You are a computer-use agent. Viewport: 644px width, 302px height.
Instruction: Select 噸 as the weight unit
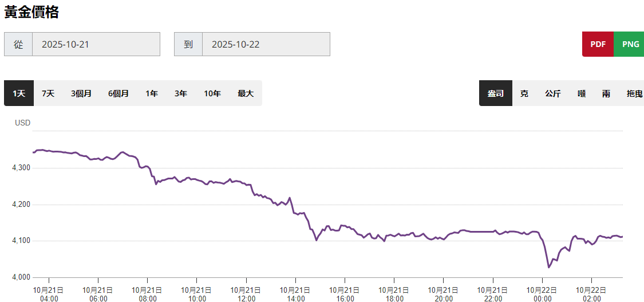582,93
